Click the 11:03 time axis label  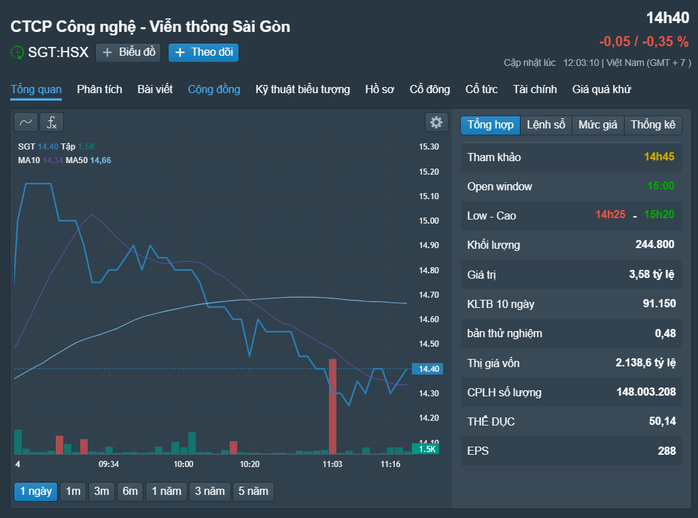[x=333, y=464]
